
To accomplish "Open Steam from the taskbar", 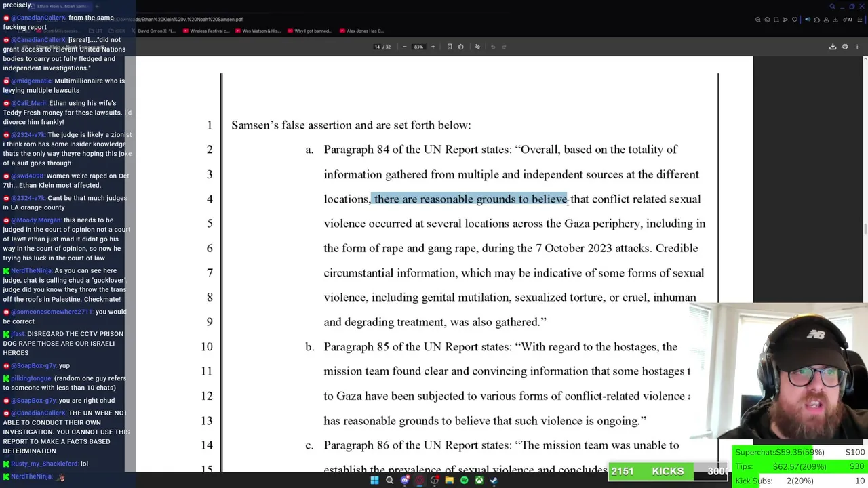I will tap(494, 481).
